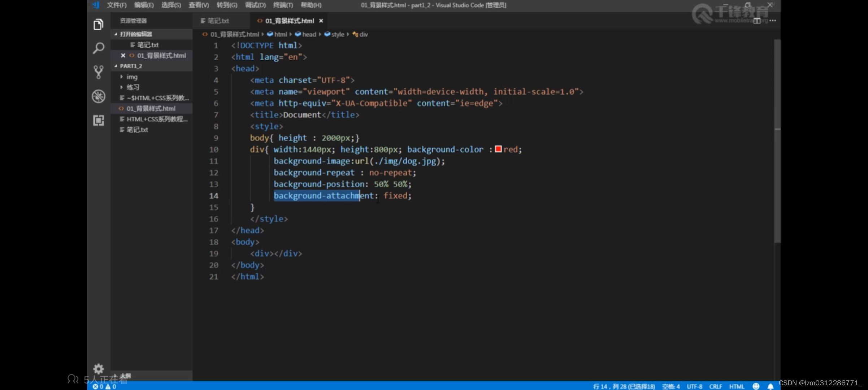Open the 终端(T) menu
Screen dimensions: 868x390
click(x=283, y=5)
